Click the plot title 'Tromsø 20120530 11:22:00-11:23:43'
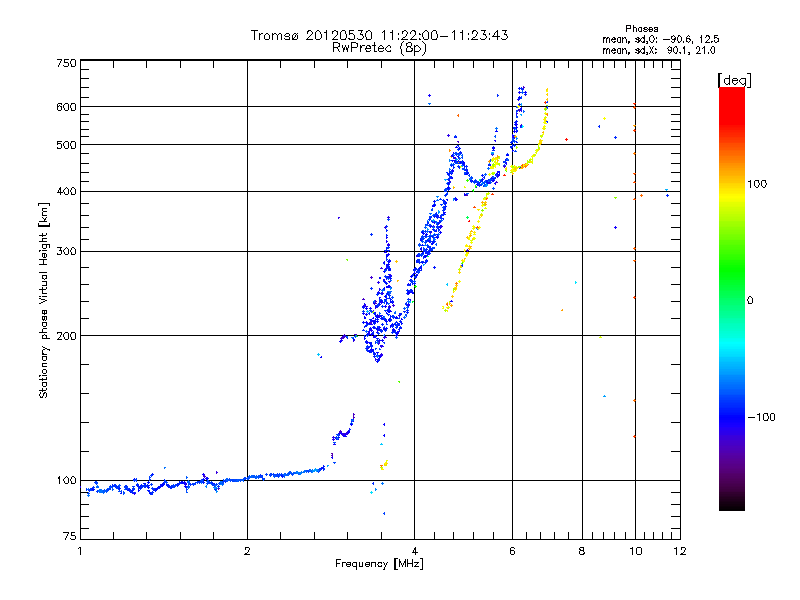 point(379,35)
